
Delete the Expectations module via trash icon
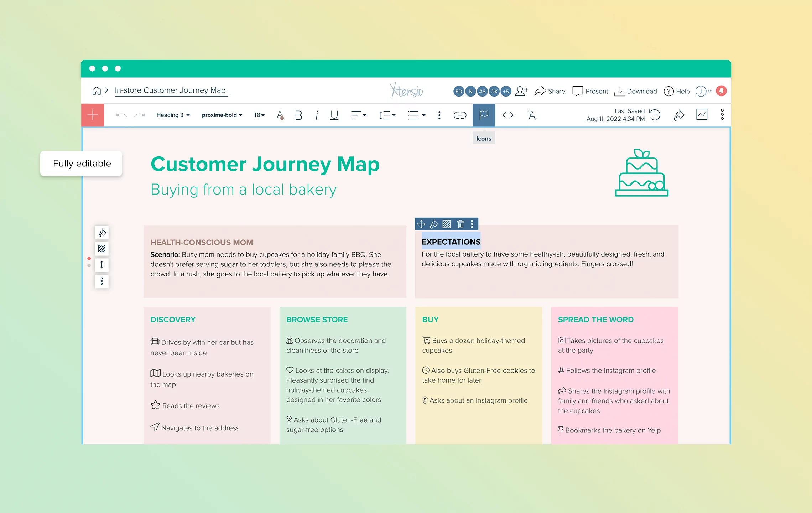click(460, 224)
